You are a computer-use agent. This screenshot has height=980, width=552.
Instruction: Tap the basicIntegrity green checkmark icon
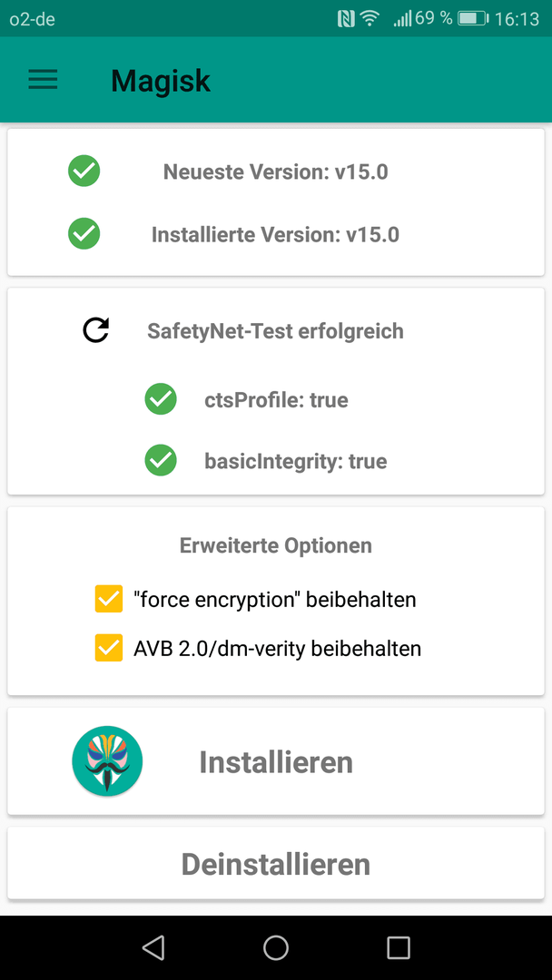(x=161, y=461)
